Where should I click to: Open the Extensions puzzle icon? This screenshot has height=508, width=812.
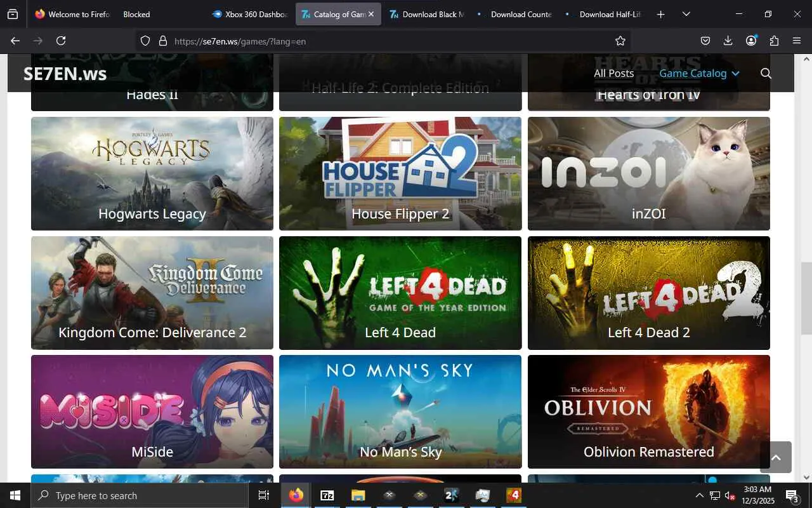(x=774, y=41)
